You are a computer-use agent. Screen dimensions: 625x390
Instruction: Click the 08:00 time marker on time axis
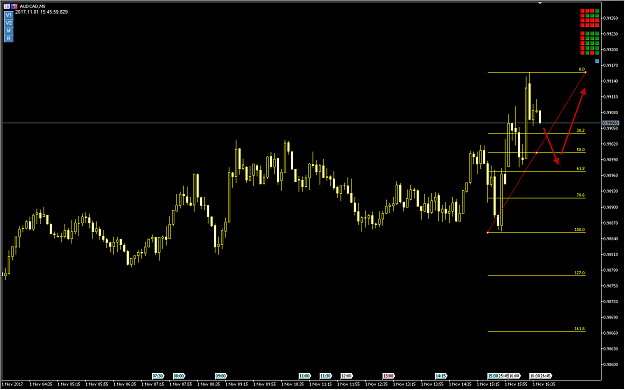click(x=179, y=376)
